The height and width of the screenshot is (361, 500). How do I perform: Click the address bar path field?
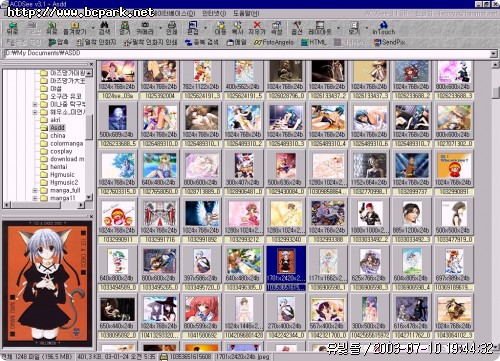[x=247, y=54]
